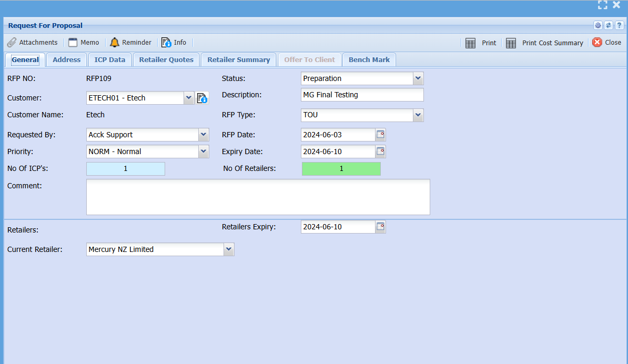
Task: Expand the Status dropdown
Action: (x=418, y=78)
